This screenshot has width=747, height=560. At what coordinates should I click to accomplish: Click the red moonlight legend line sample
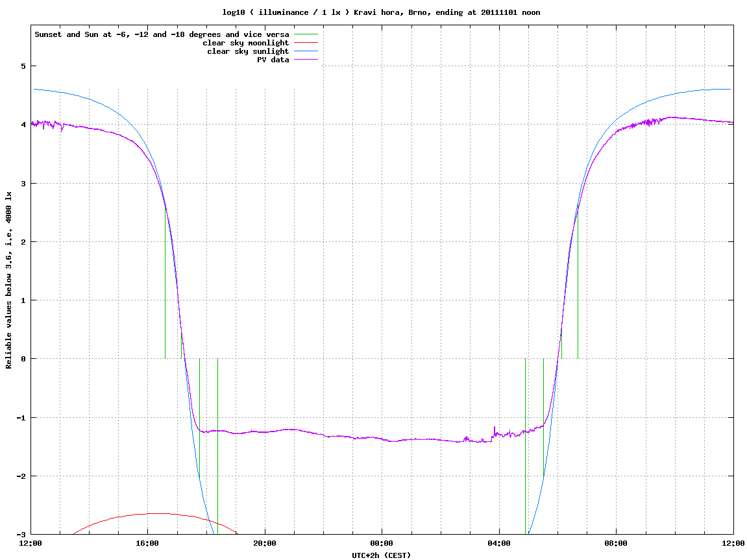point(306,43)
